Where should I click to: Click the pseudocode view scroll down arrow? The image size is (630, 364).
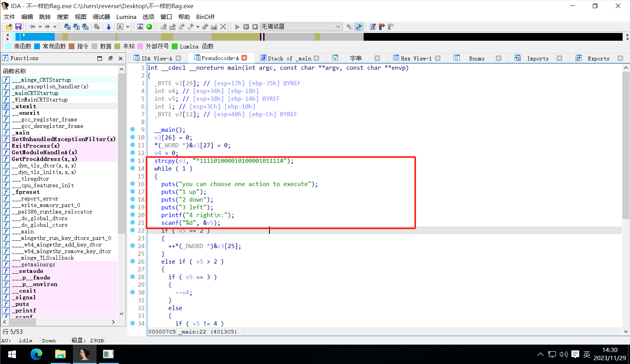(x=626, y=331)
